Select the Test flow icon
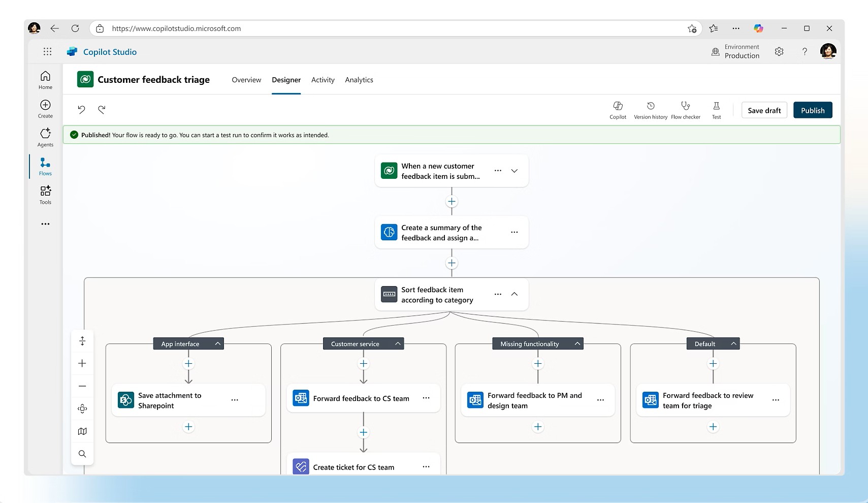The width and height of the screenshot is (868, 503). pyautogui.click(x=716, y=110)
